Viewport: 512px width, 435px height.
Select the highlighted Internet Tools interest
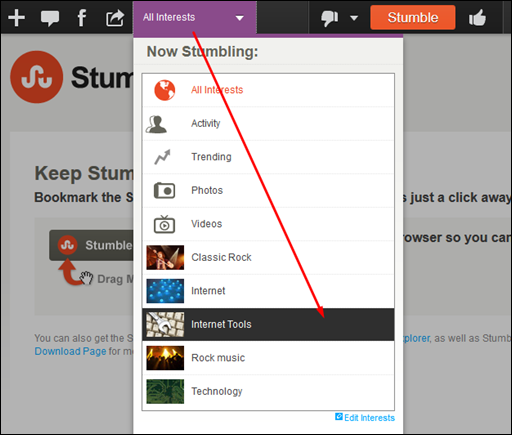268,325
